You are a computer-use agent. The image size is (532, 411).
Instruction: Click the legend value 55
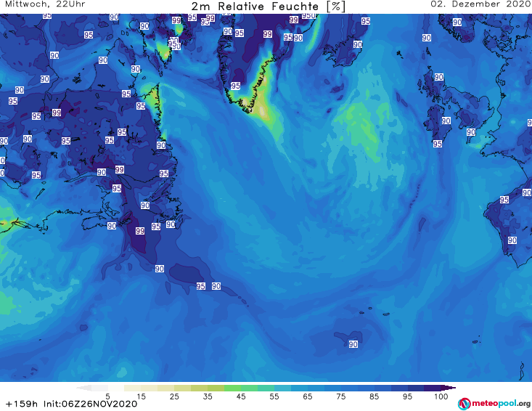point(274,396)
